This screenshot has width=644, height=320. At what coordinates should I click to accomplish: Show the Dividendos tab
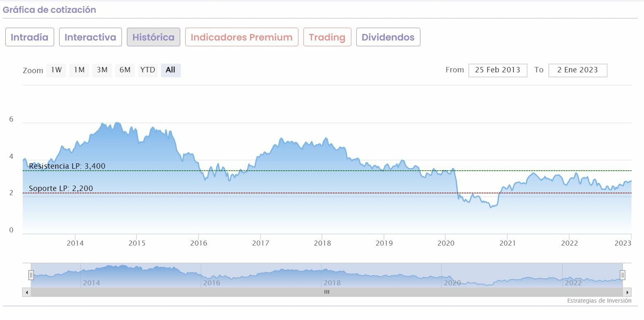click(x=388, y=37)
